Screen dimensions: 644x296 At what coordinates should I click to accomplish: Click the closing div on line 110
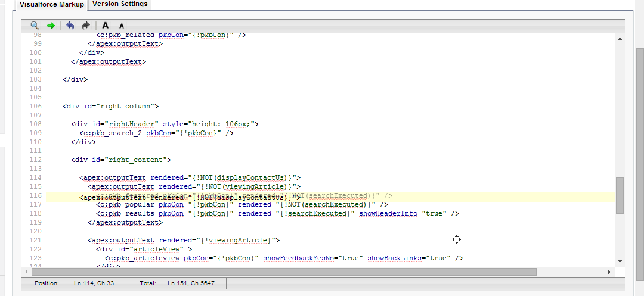point(83,142)
